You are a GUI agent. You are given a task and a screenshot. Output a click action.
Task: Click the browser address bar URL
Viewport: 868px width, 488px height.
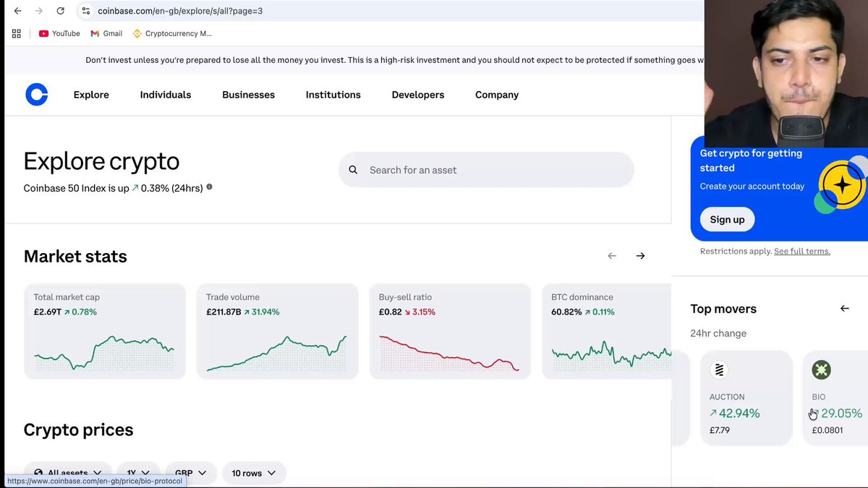coord(180,11)
